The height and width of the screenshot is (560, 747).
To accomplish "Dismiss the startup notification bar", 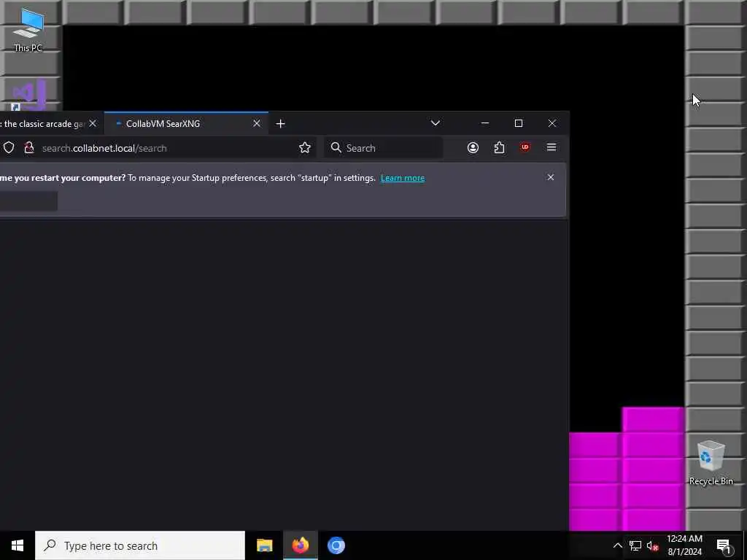I will (550, 177).
